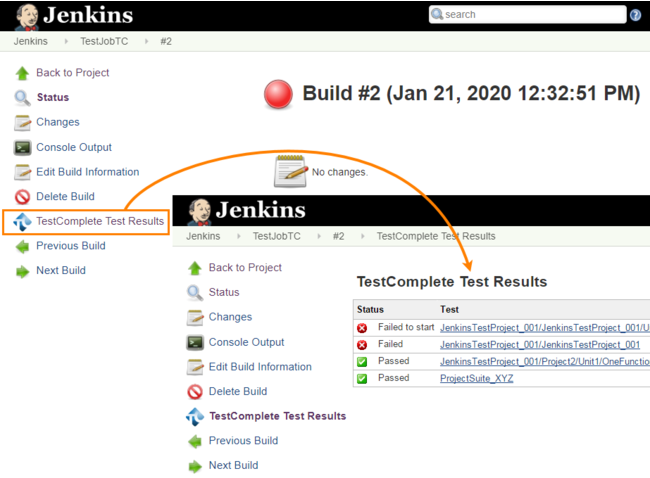Click the Status column header in results table
Viewport: 650px width, 478px height.
pos(370,310)
